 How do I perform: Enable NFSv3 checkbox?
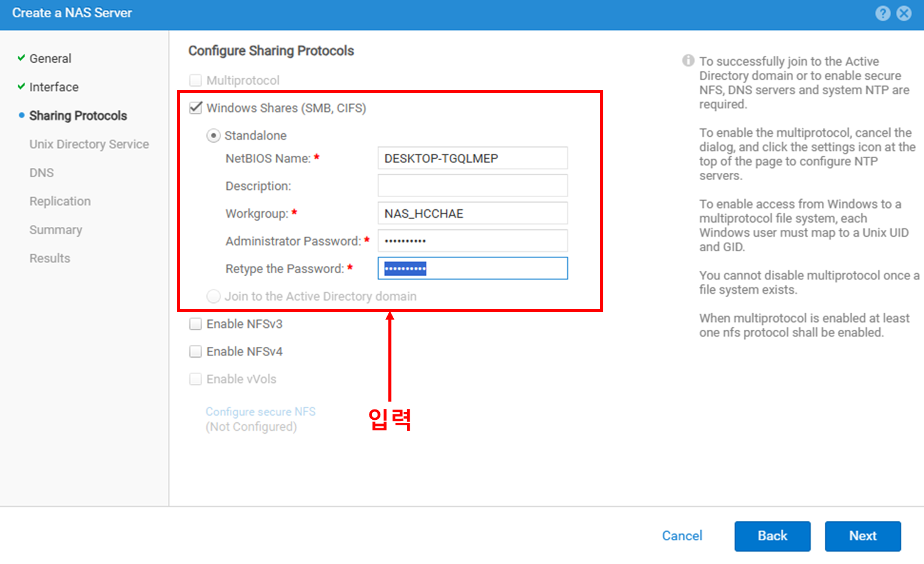195,324
